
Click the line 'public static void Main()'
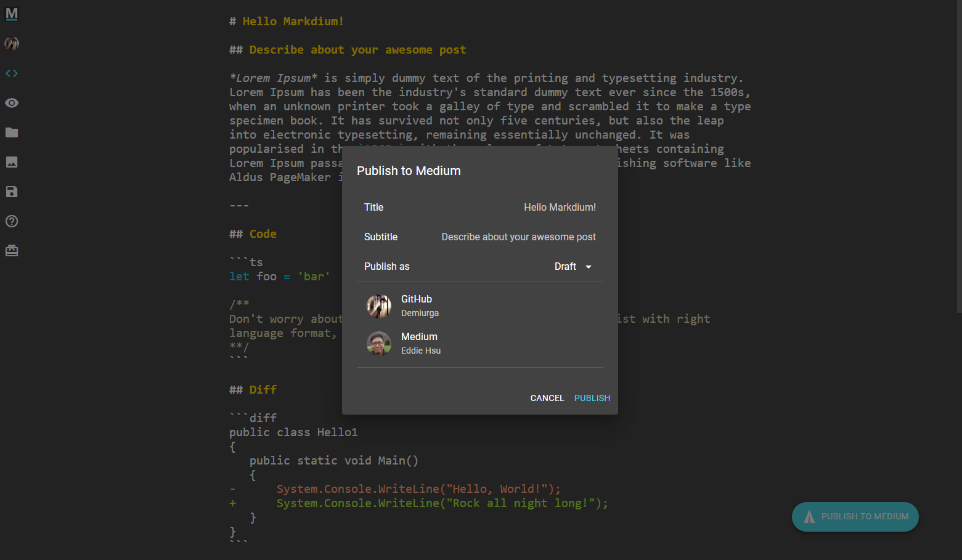(x=334, y=461)
